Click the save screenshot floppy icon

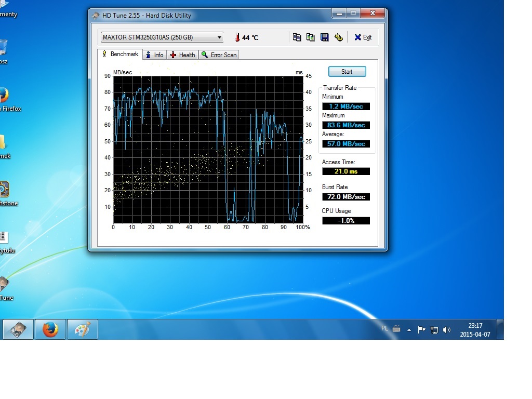tap(324, 37)
